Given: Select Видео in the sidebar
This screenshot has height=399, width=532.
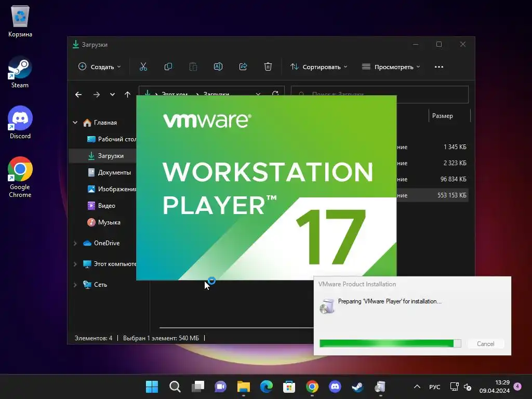Looking at the screenshot, I should click(x=102, y=206).
